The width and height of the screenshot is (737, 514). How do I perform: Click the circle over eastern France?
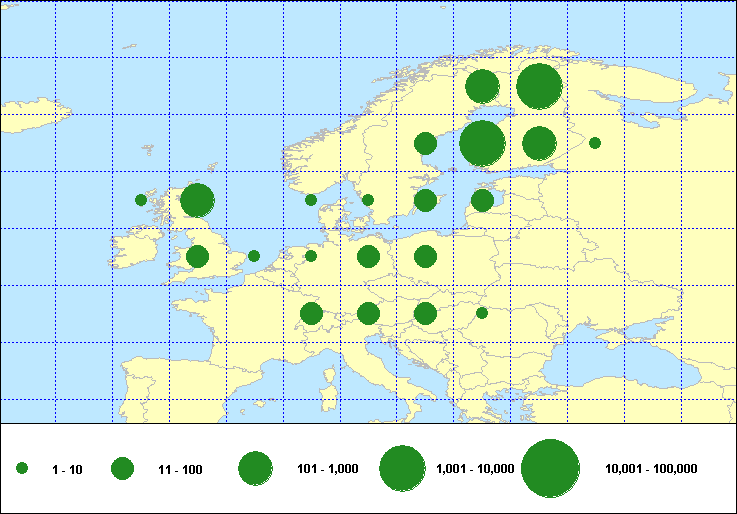(311, 314)
